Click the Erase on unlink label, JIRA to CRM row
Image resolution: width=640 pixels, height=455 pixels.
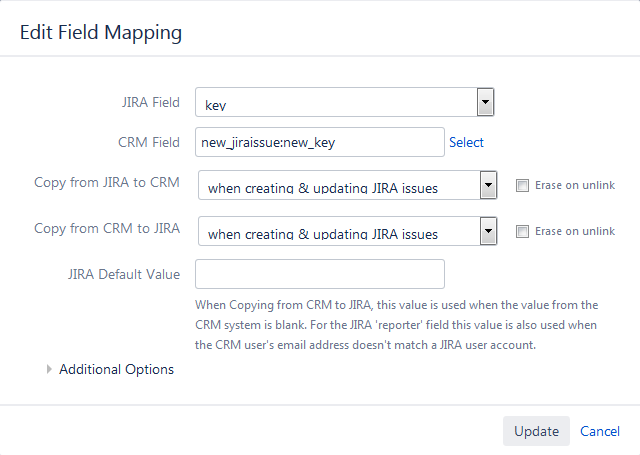click(575, 185)
